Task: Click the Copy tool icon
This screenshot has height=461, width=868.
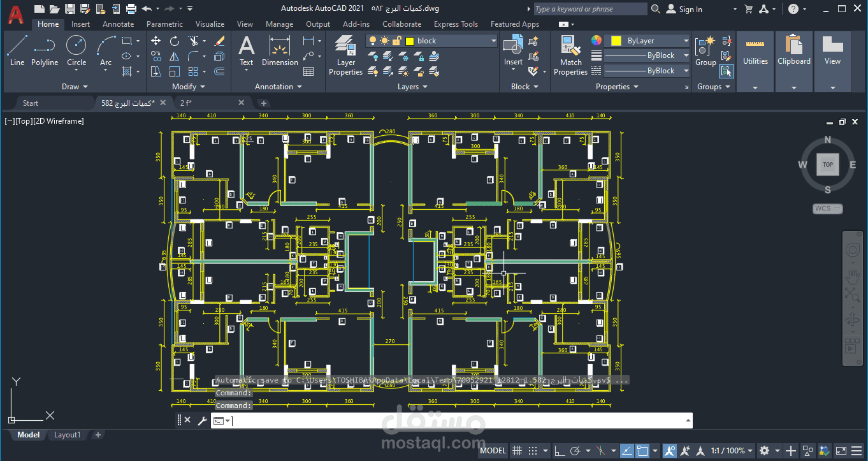Action: 156,56
